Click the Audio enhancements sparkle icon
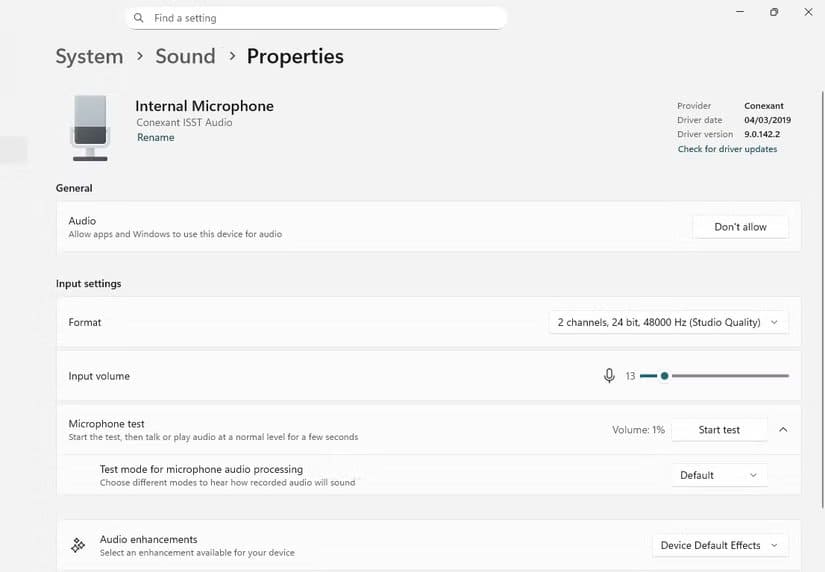 77,545
